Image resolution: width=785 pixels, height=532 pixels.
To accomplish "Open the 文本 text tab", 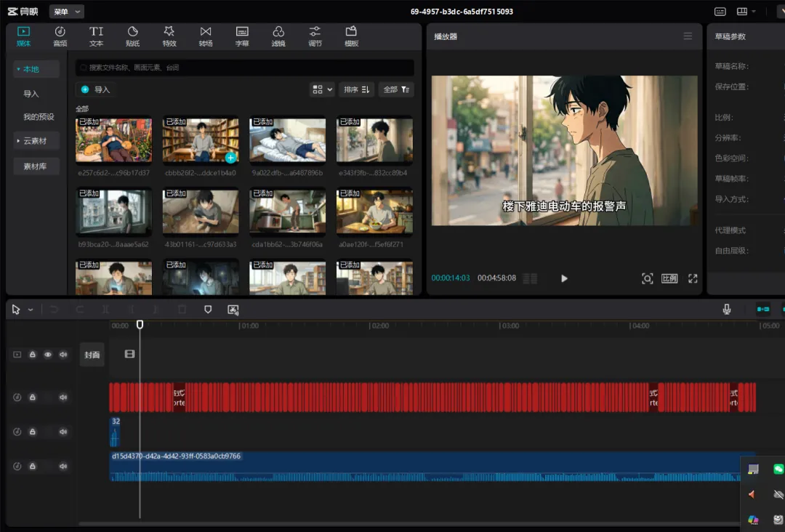I will point(96,36).
